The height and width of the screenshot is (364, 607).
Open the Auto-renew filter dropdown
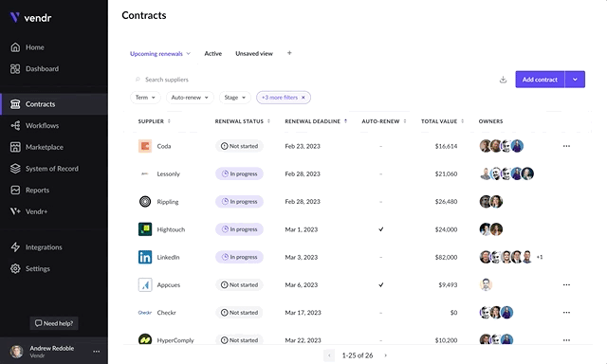click(190, 98)
